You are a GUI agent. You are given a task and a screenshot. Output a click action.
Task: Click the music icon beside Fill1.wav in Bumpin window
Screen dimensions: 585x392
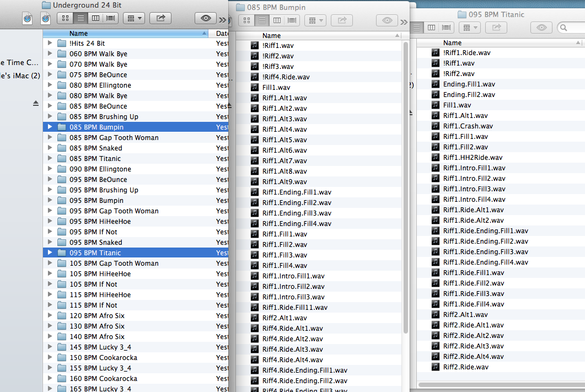(x=255, y=87)
